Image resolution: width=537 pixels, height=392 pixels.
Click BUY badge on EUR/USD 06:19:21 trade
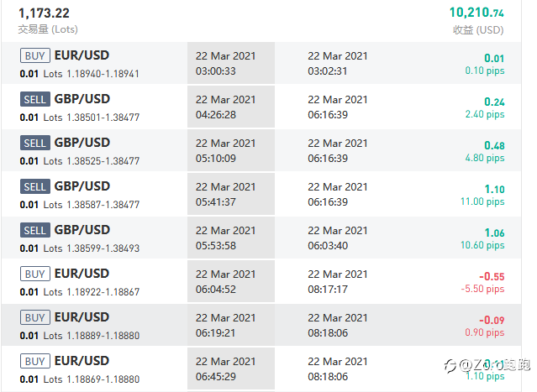click(35, 317)
